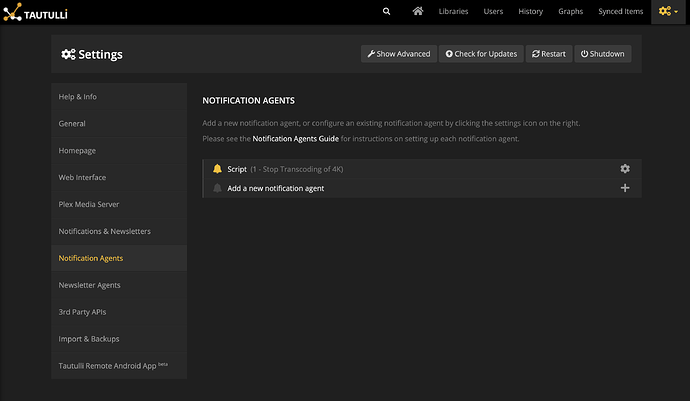Open the Notification Agents Guide link
This screenshot has width=690, height=401.
[296, 139]
